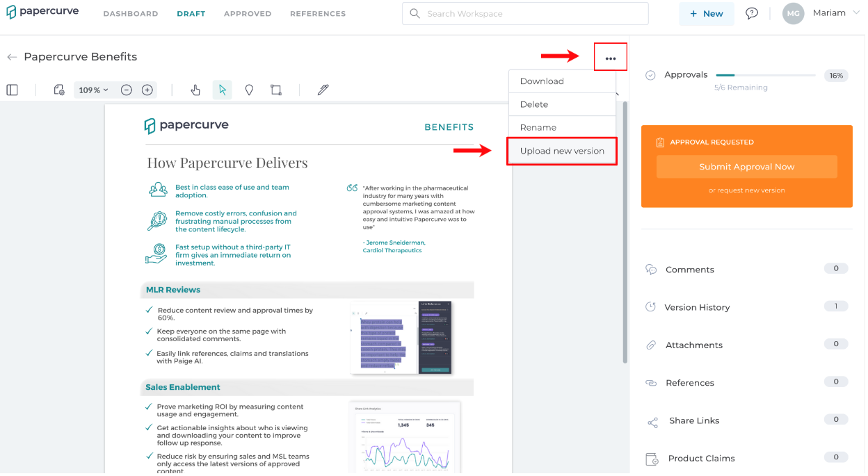Select the pencil annotation tool

tap(323, 90)
